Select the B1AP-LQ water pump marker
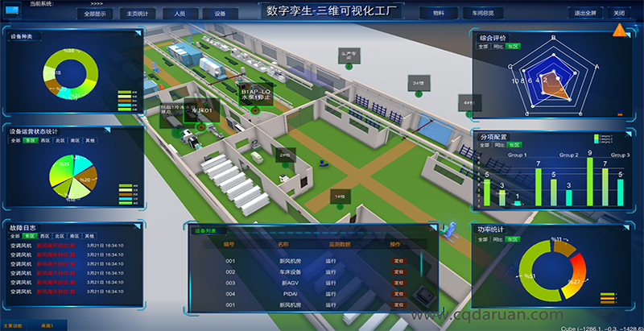Screen dimensions: 644x331 255,97
